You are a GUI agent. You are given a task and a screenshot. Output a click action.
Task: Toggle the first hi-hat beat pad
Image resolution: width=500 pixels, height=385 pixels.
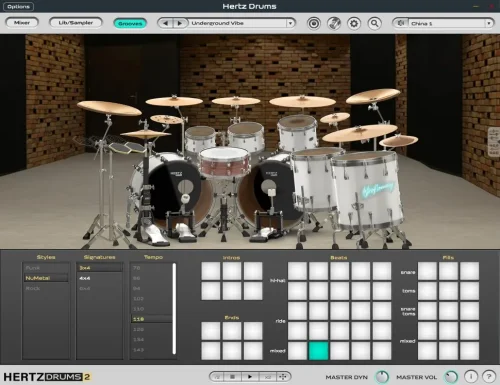tap(297, 271)
